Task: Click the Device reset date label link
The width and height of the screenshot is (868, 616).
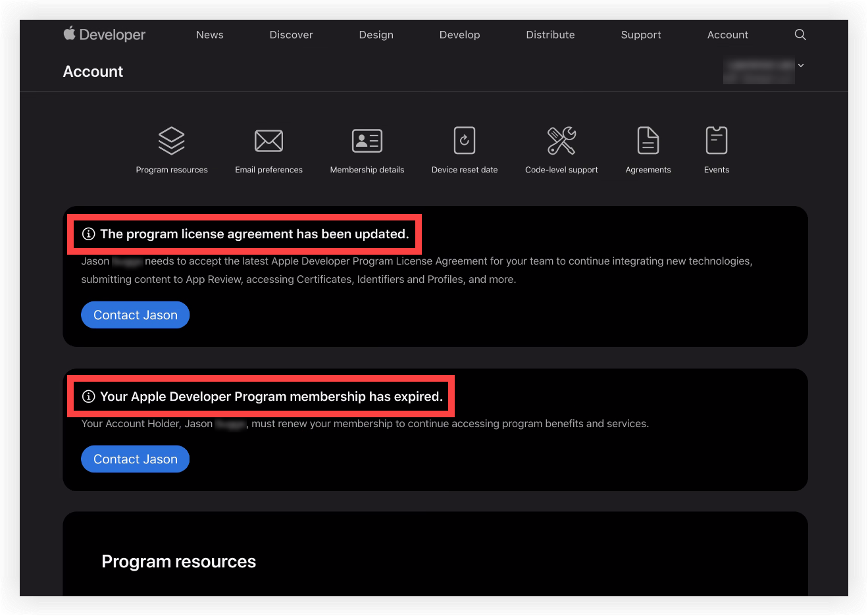Action: pyautogui.click(x=465, y=170)
